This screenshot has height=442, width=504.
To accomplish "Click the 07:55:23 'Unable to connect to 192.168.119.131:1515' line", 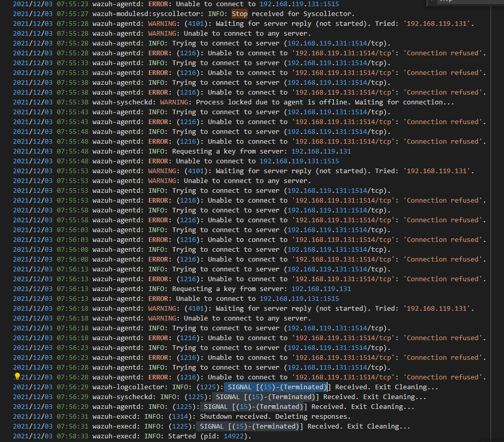I will [176, 4].
